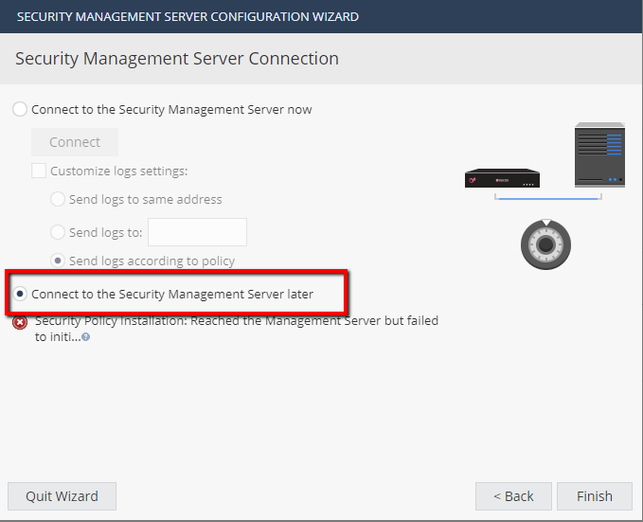Choose "Send logs to same address" option
Viewport: 643px width, 522px height.
click(x=58, y=199)
